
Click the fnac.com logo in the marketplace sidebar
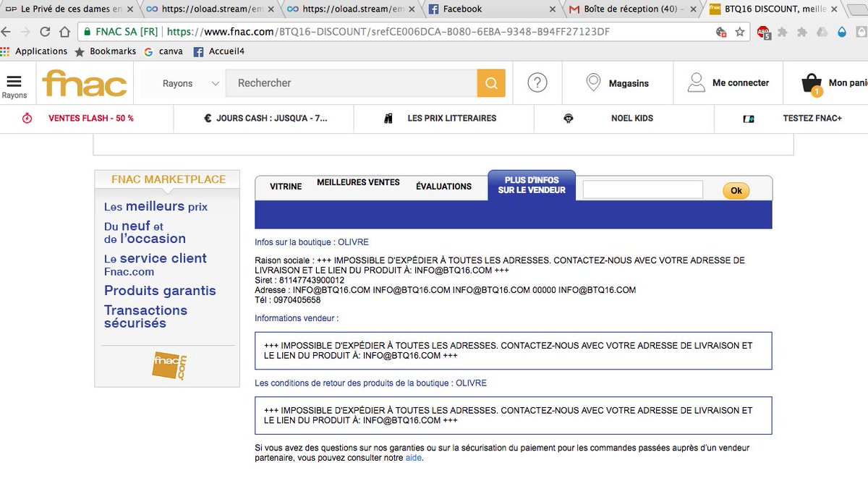click(x=170, y=364)
